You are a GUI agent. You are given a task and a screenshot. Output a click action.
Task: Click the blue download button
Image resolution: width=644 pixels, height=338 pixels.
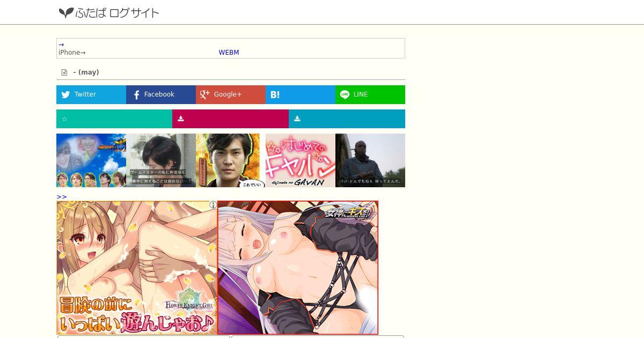347,119
